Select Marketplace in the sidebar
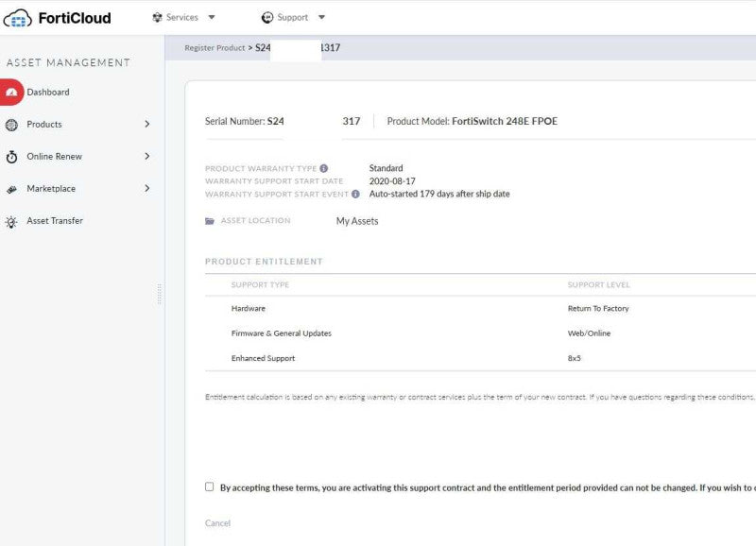756x546 pixels. pyautogui.click(x=51, y=188)
